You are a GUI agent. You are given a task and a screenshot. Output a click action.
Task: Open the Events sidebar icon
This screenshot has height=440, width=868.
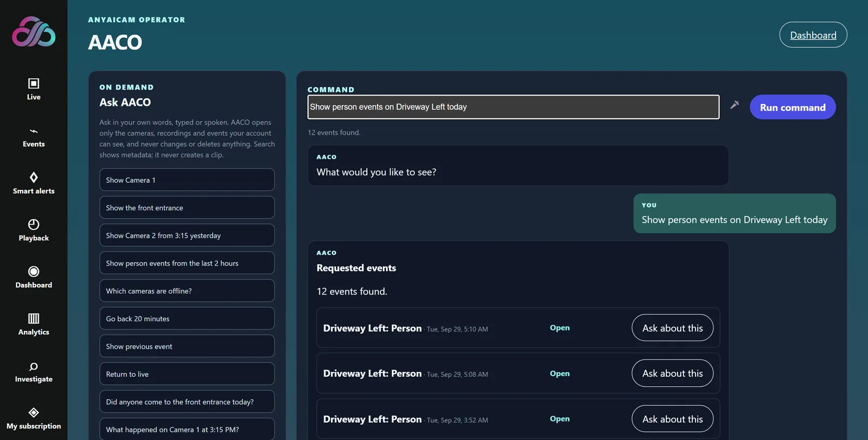pyautogui.click(x=34, y=131)
